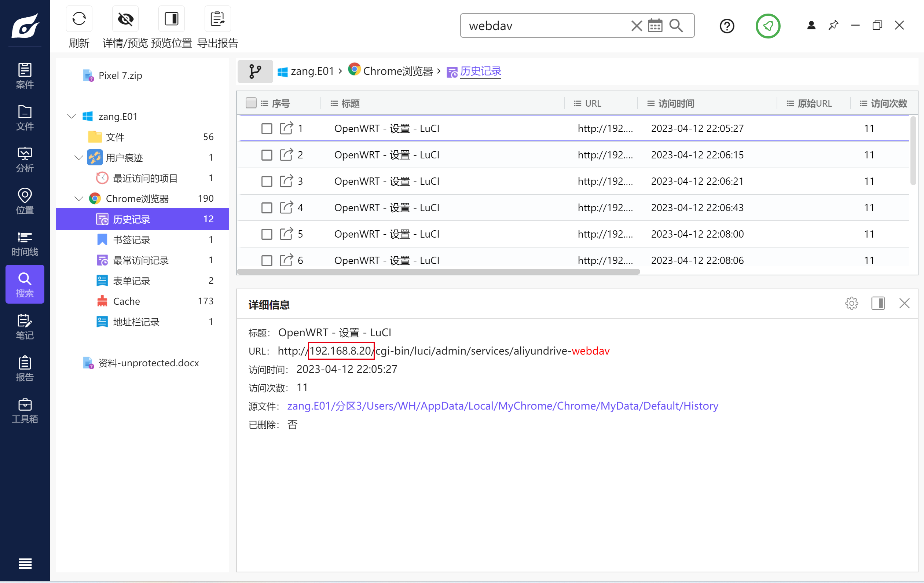Collapse the 用户痕迹 tree node
The image size is (924, 583).
(x=79, y=157)
